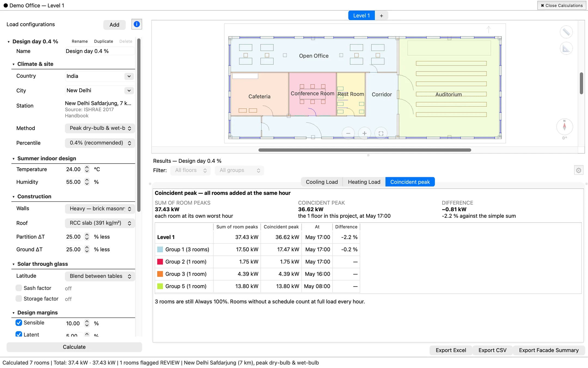The image size is (588, 368).
Task: Select the angle set-square tool icon
Action: [x=566, y=49]
